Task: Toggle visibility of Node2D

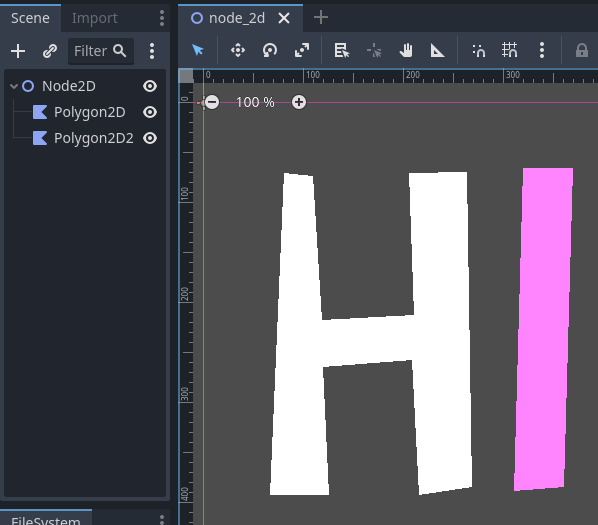Action: point(150,86)
